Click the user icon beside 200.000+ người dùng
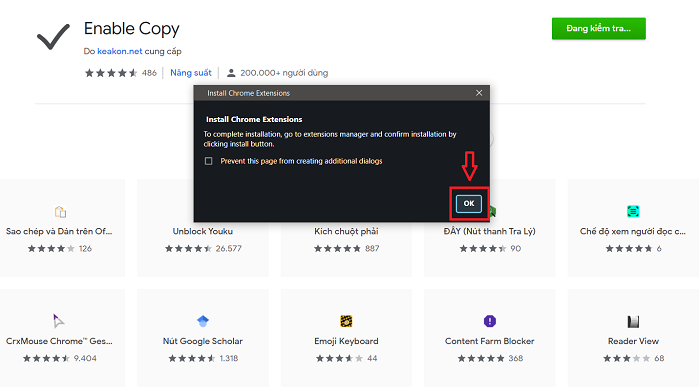 231,73
